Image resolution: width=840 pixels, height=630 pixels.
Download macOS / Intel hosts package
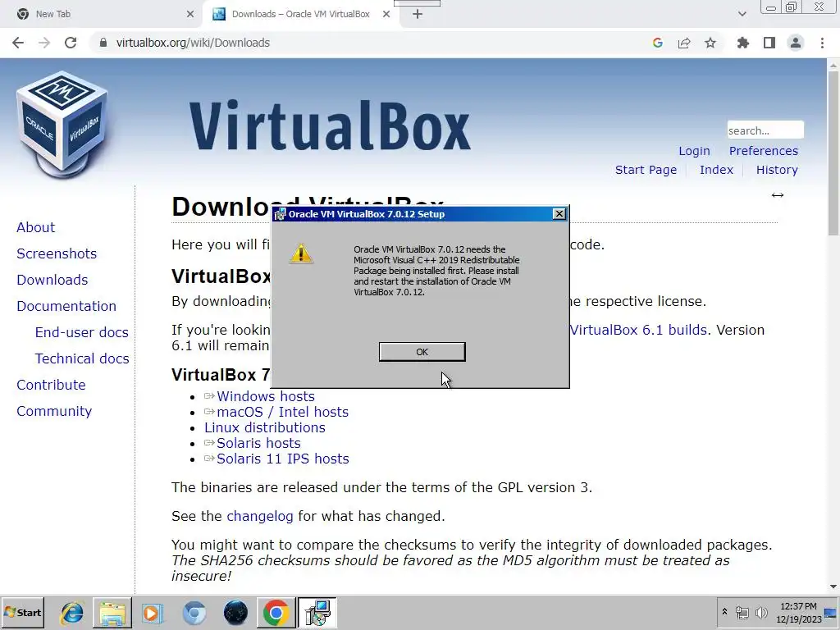click(282, 412)
